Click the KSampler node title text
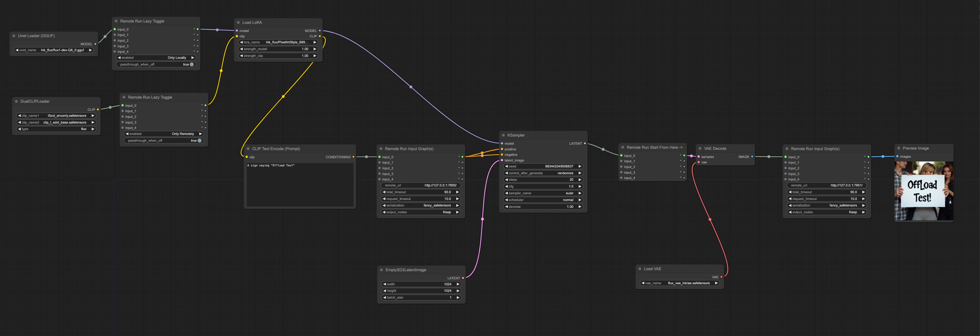This screenshot has width=980, height=336. [x=516, y=135]
